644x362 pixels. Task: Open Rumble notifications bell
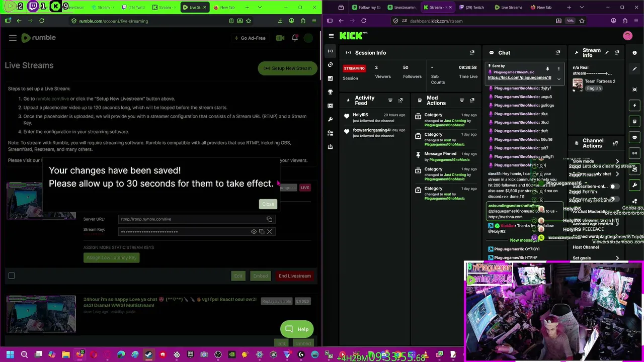coord(295,38)
